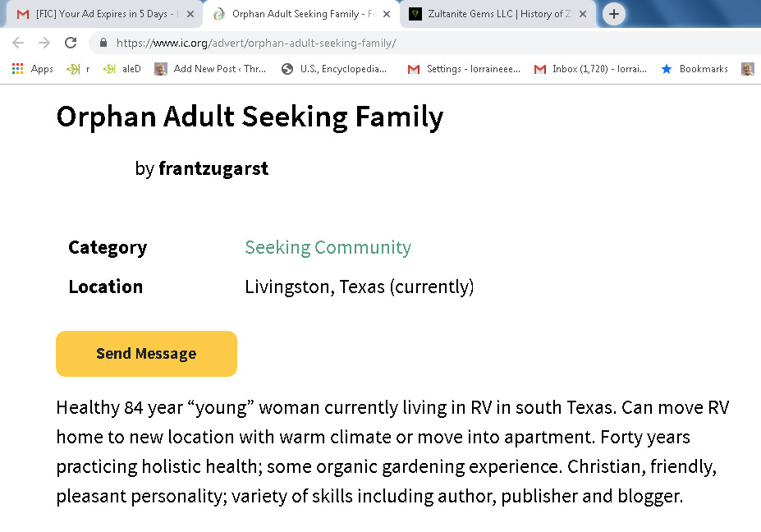This screenshot has height=532, width=761.
Task: Click the padlock site security icon
Action: tap(103, 43)
